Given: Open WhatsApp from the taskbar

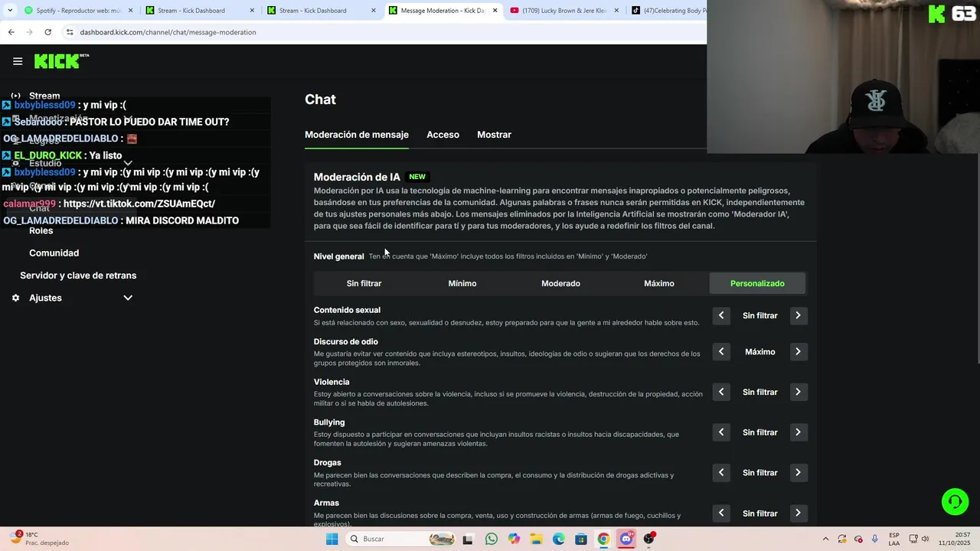Looking at the screenshot, I should (x=491, y=539).
